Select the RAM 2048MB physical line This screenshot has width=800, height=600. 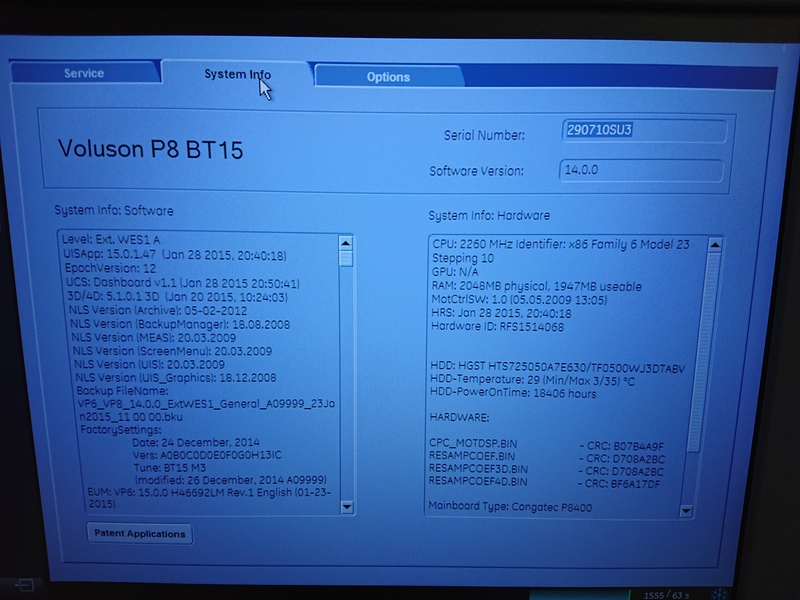(537, 286)
